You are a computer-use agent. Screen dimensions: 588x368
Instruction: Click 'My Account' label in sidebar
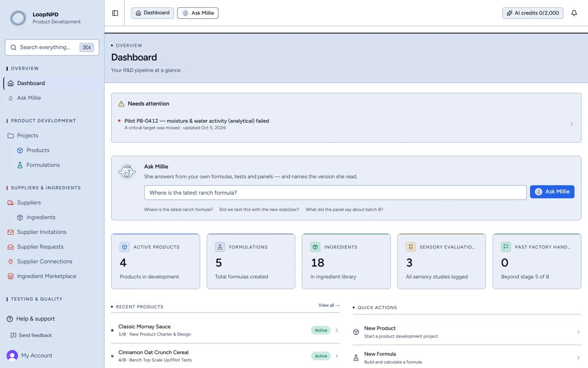point(37,356)
